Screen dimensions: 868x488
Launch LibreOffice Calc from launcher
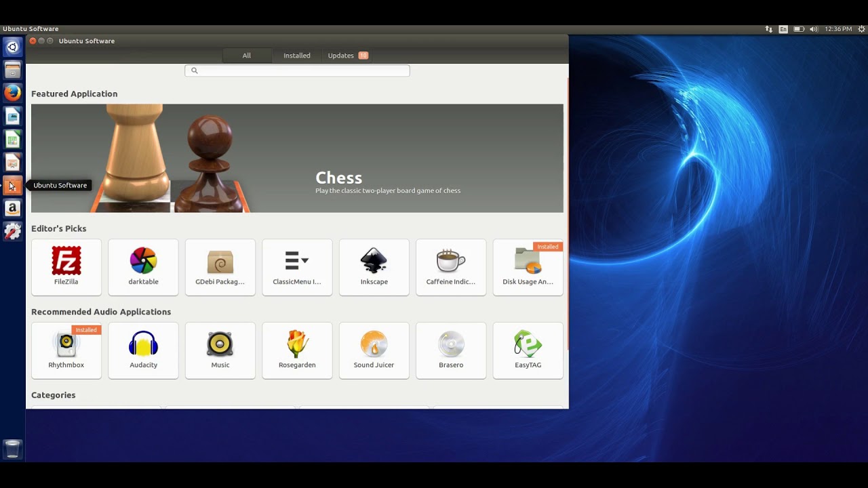click(x=12, y=140)
